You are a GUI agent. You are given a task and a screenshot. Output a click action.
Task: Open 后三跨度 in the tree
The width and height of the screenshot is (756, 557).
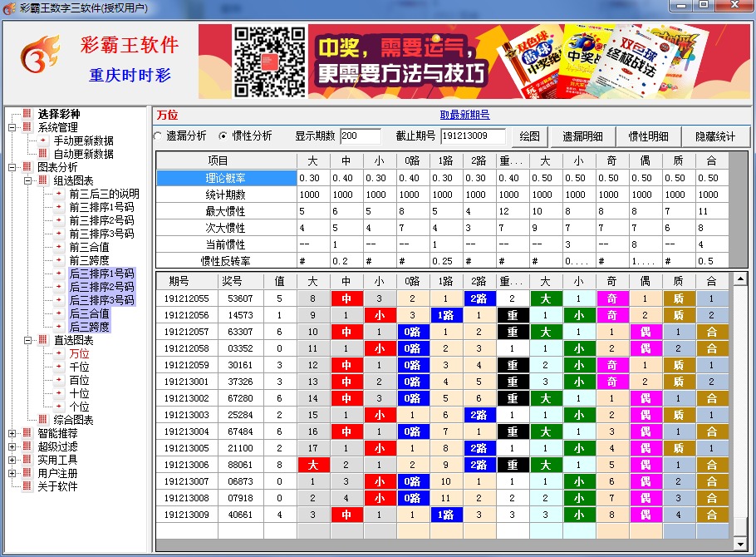(89, 327)
